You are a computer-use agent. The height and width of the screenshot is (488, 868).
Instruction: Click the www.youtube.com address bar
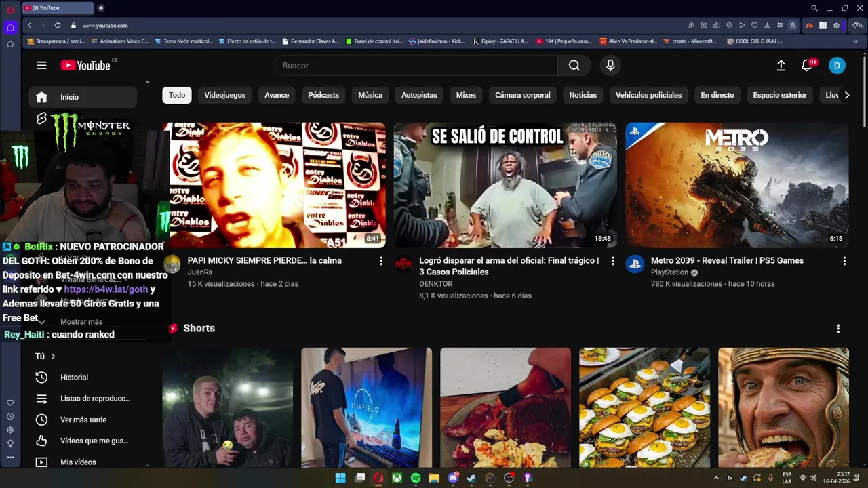(105, 25)
